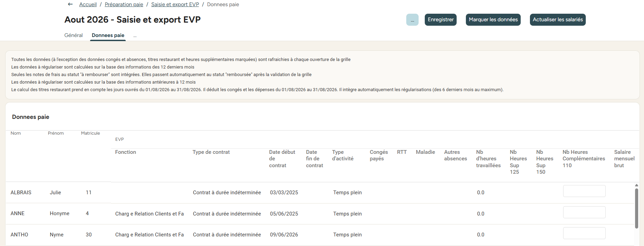Click Actualiser les salariés button
Image resolution: width=644 pixels, height=246 pixels.
558,20
